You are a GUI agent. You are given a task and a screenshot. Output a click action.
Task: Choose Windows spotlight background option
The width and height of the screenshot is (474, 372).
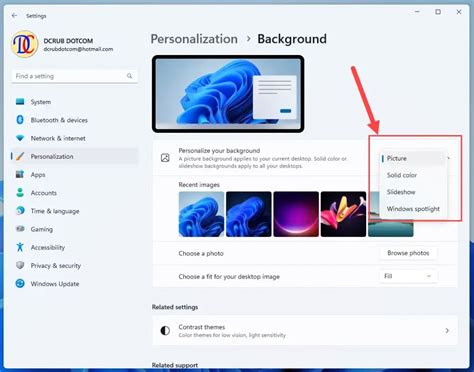coord(413,209)
